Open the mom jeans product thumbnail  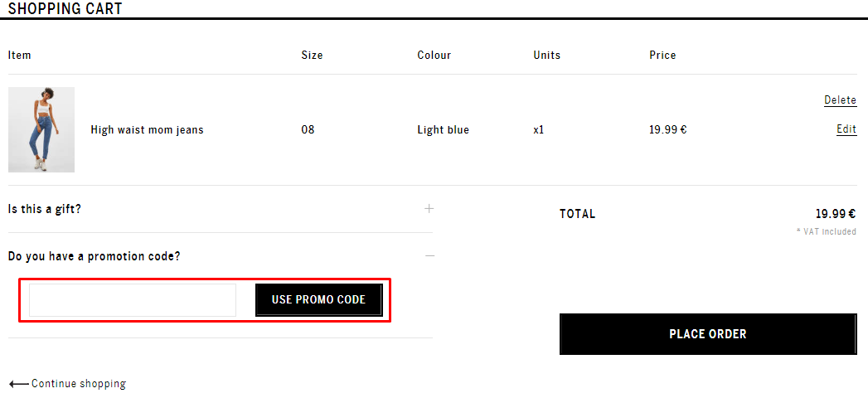pos(41,129)
